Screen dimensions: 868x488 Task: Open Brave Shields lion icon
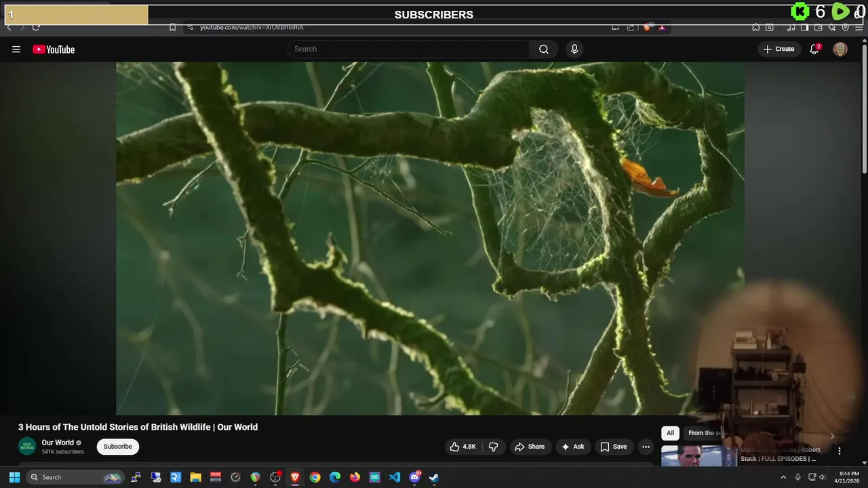point(647,27)
